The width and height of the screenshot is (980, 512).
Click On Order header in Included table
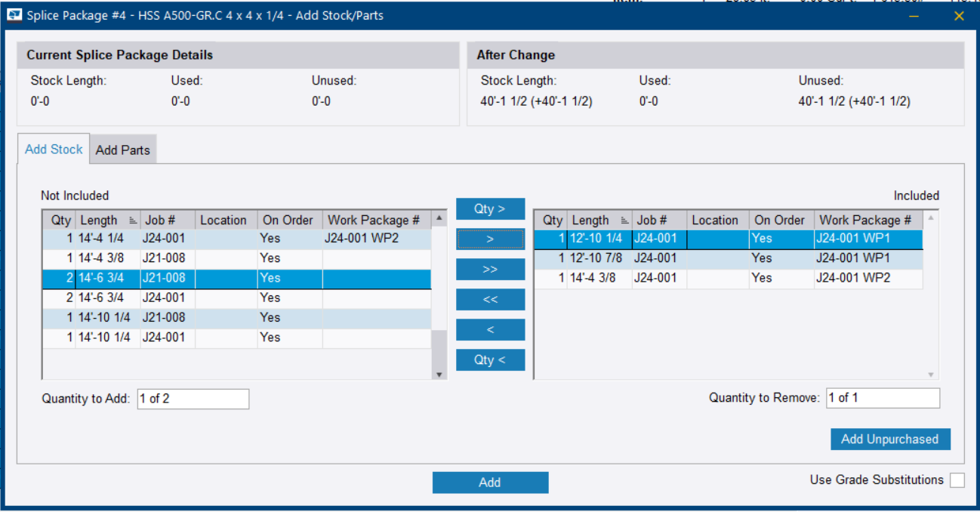[x=781, y=221]
